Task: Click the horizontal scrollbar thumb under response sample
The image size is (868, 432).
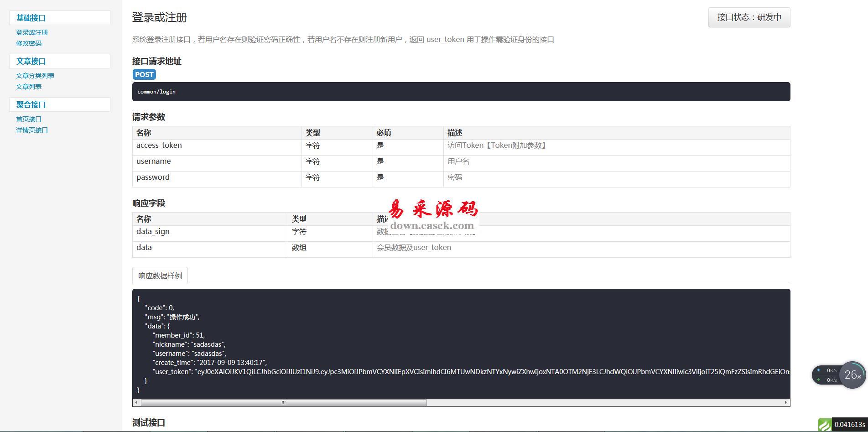Action: click(x=284, y=402)
